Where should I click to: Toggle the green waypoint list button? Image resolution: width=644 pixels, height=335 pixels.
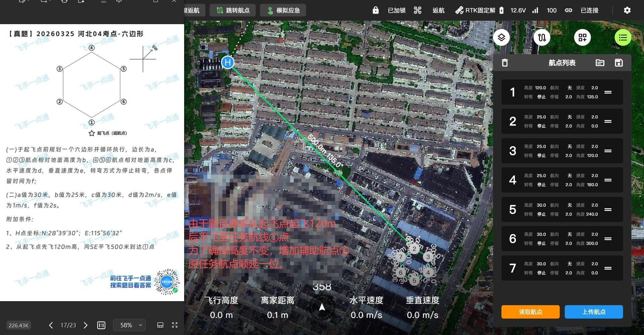623,37
